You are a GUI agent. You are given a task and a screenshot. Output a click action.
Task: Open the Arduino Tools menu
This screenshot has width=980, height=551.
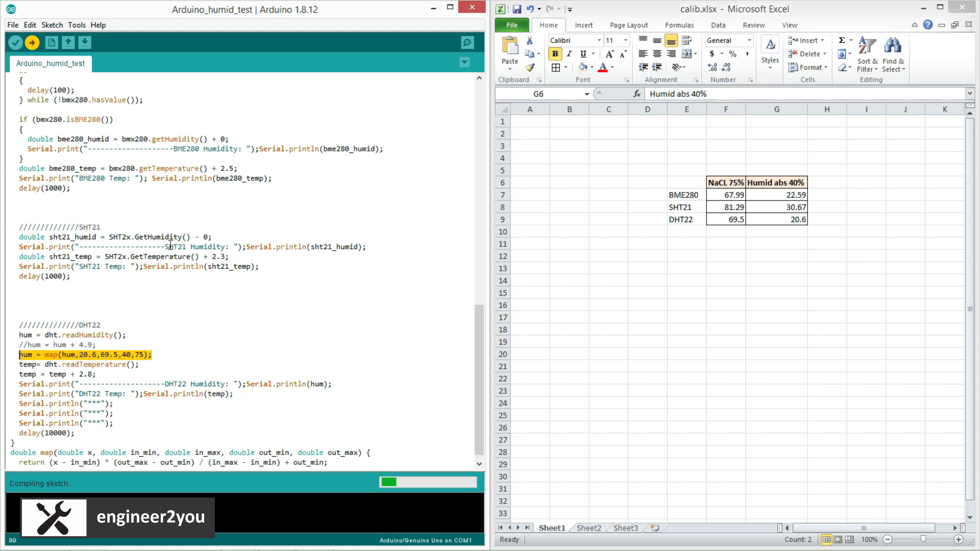coord(77,25)
